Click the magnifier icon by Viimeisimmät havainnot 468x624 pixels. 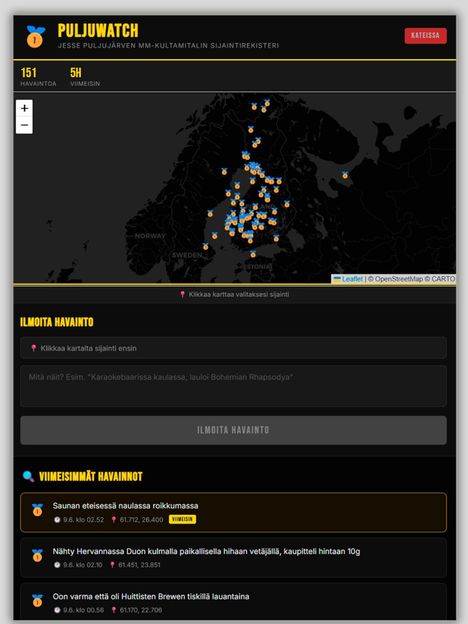pos(28,476)
